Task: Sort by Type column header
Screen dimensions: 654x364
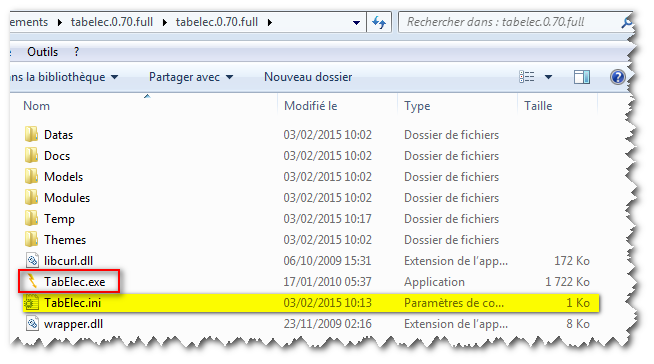Action: tap(417, 106)
